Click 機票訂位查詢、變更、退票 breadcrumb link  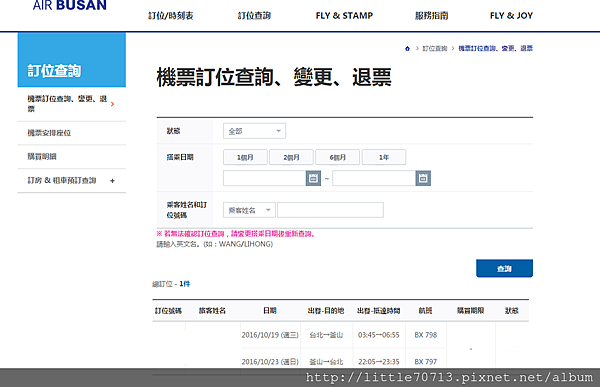click(x=496, y=49)
